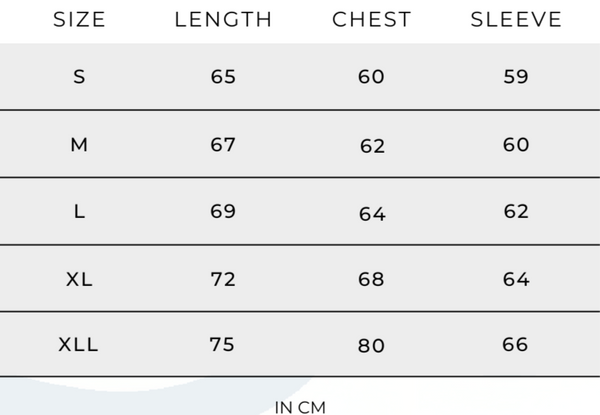
Task: Click the SLEEVE column header
Action: click(x=516, y=20)
